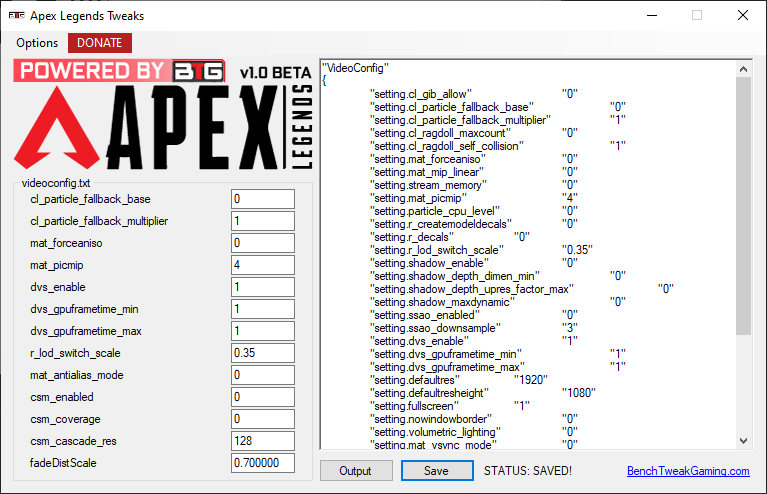The image size is (767, 494).
Task: Click the Apex Legends logo image
Action: pos(163,127)
